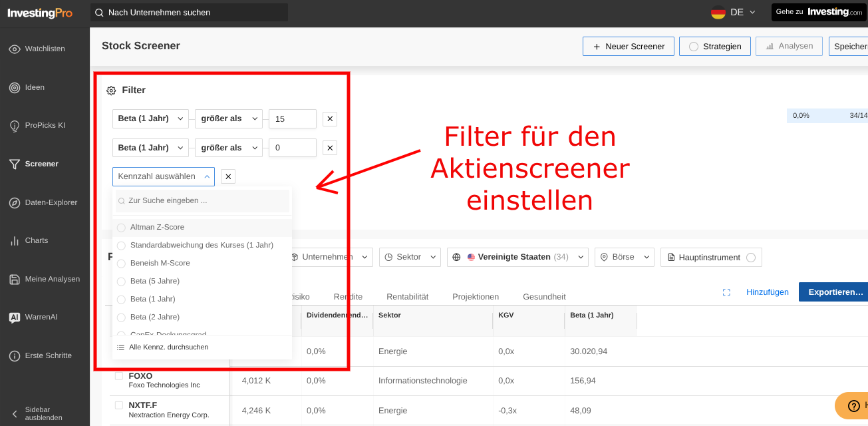This screenshot has width=868, height=426.
Task: Click the search magnifier icon
Action: click(99, 13)
